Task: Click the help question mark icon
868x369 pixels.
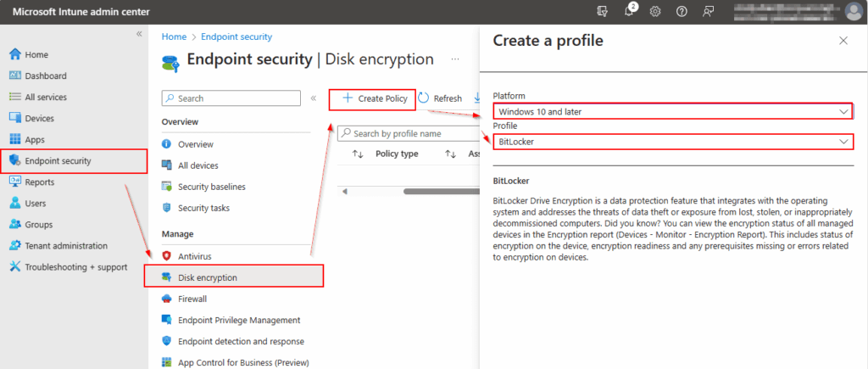Action: 682,12
